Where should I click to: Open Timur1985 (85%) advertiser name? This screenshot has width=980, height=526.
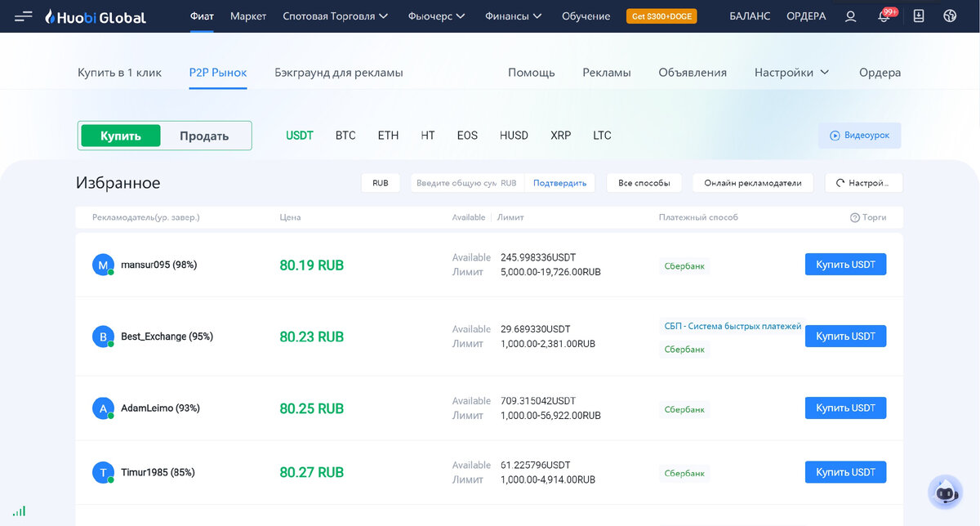(158, 472)
